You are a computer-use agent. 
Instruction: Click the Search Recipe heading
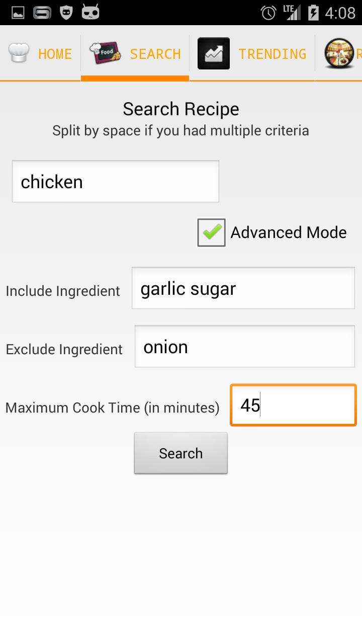[x=181, y=109]
